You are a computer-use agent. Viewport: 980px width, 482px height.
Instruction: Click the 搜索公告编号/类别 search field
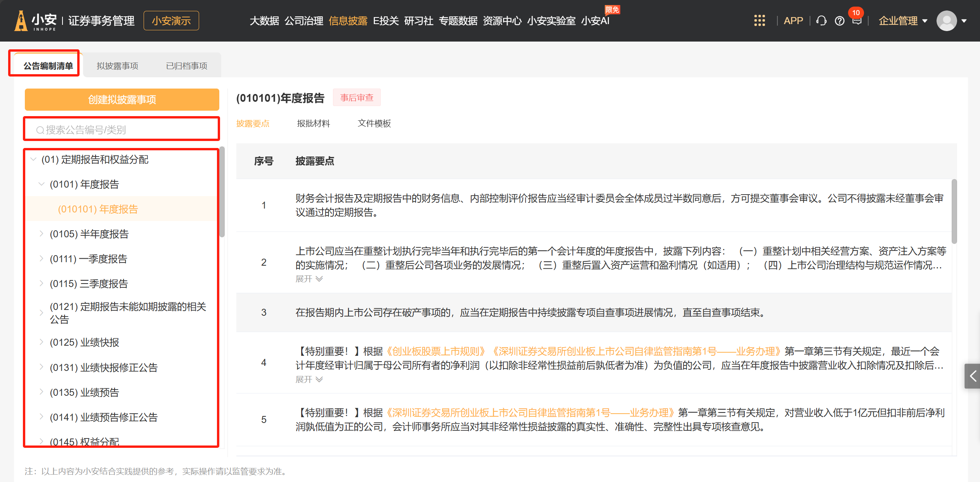(x=128, y=130)
